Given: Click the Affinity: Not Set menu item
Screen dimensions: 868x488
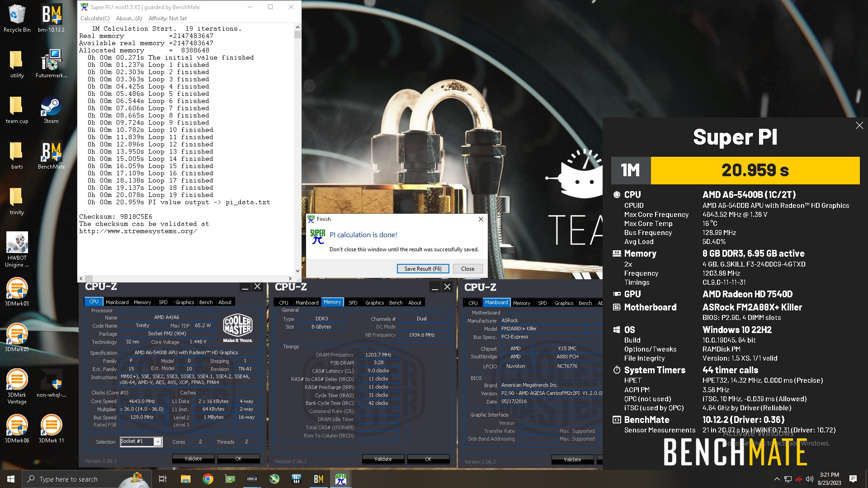Looking at the screenshot, I should [x=167, y=19].
